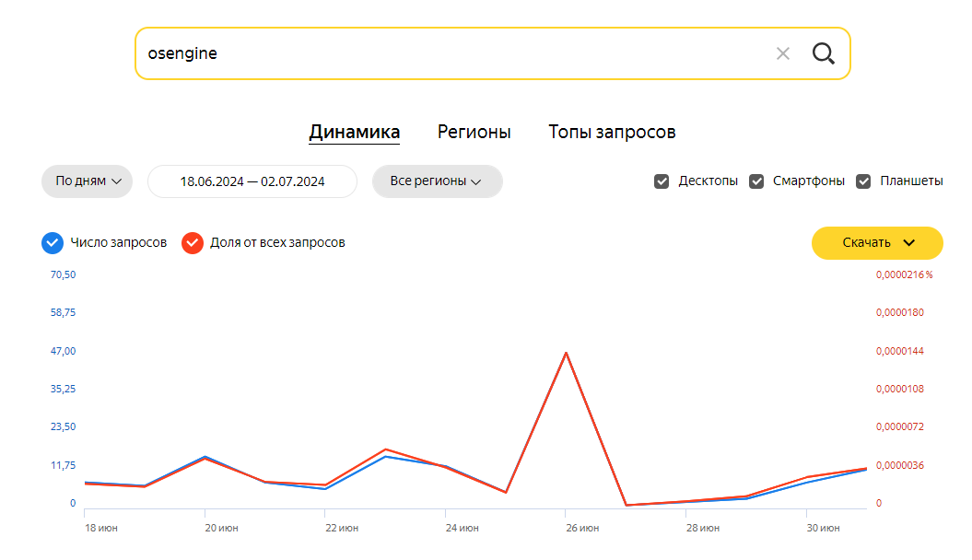Expand the Все регионы dropdown
This screenshot has width=972, height=560.
(x=437, y=181)
